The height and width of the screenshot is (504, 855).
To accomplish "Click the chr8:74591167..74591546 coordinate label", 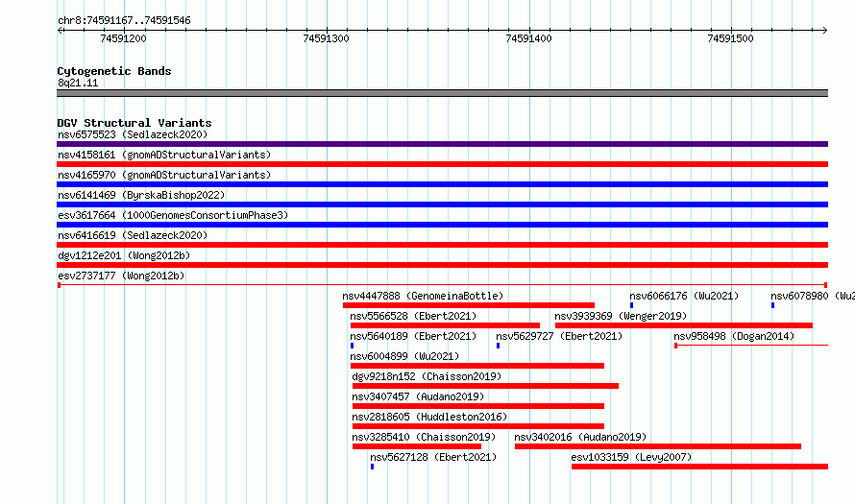I will (x=124, y=20).
